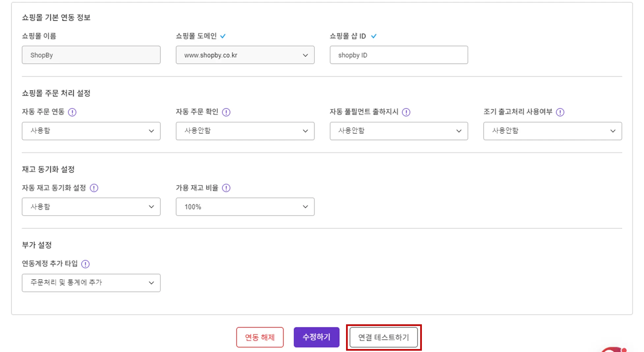Click info icon beside 가용 재고 비율
Screen dimensions: 644x352
(226, 188)
